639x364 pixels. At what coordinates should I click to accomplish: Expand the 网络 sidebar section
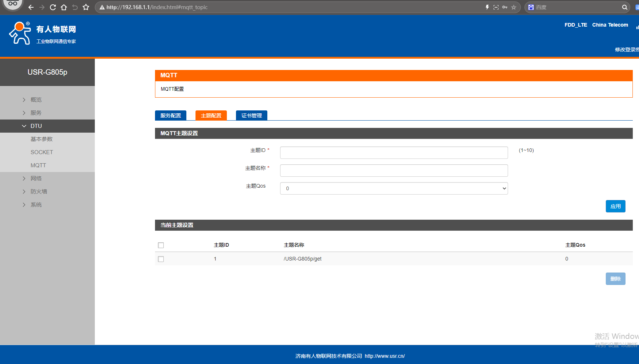click(x=36, y=179)
